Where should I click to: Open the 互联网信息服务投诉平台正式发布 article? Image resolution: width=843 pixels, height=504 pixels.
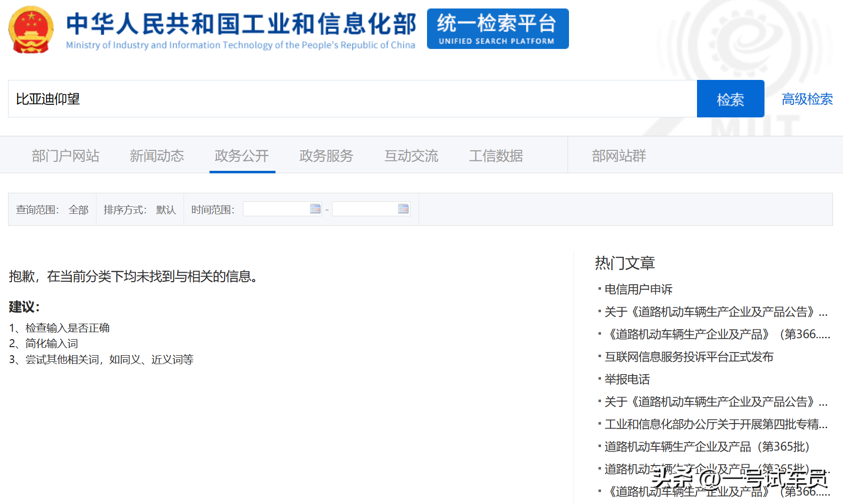[x=689, y=357]
